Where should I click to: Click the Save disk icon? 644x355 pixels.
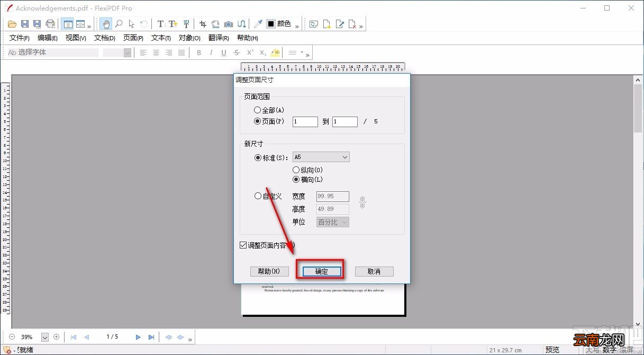click(x=25, y=24)
